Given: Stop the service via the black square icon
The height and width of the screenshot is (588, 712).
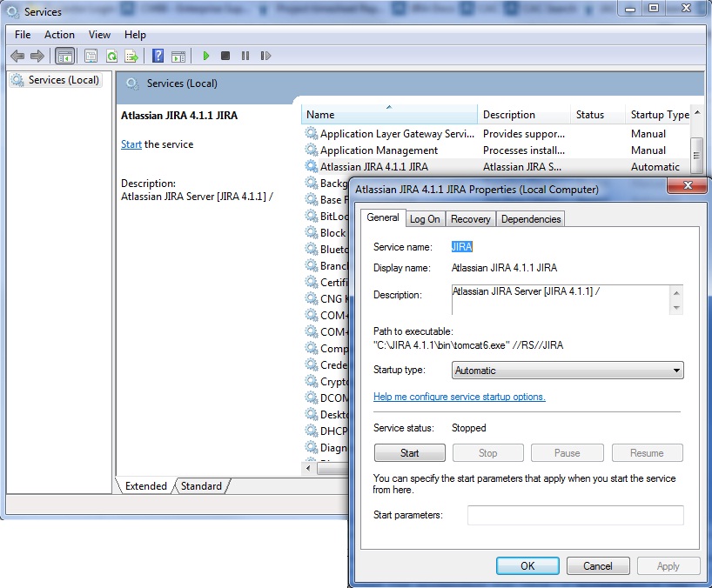Looking at the screenshot, I should tap(226, 56).
